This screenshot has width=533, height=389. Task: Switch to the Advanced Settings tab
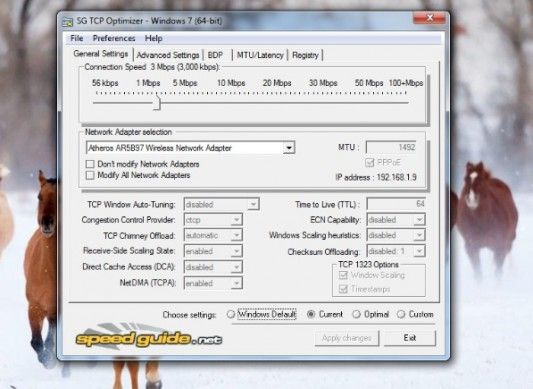[168, 55]
